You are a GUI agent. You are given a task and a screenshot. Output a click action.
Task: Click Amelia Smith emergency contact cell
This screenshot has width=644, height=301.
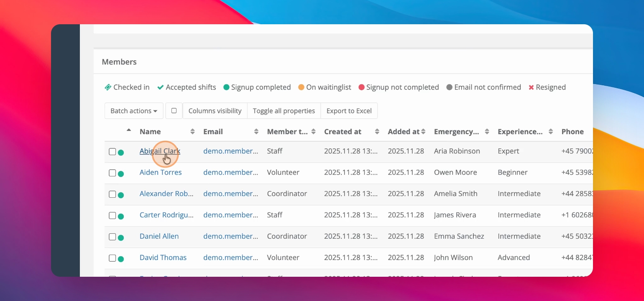coord(456,194)
